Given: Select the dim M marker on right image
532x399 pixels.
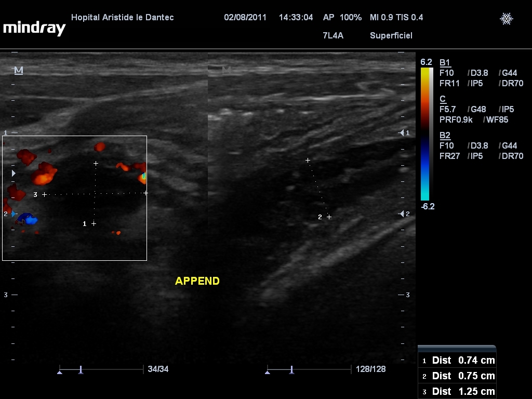Looking at the screenshot, I should click(x=227, y=70).
